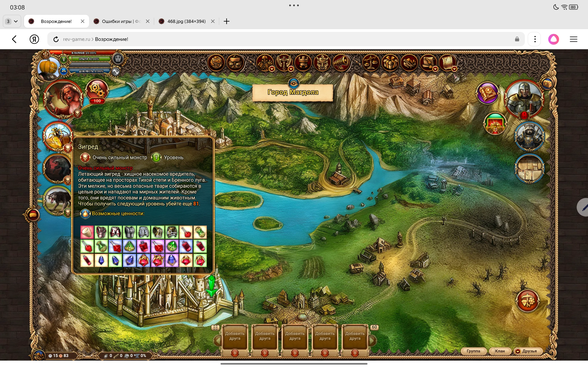
Task: Open the trading scales icon
Action: [x=370, y=62]
